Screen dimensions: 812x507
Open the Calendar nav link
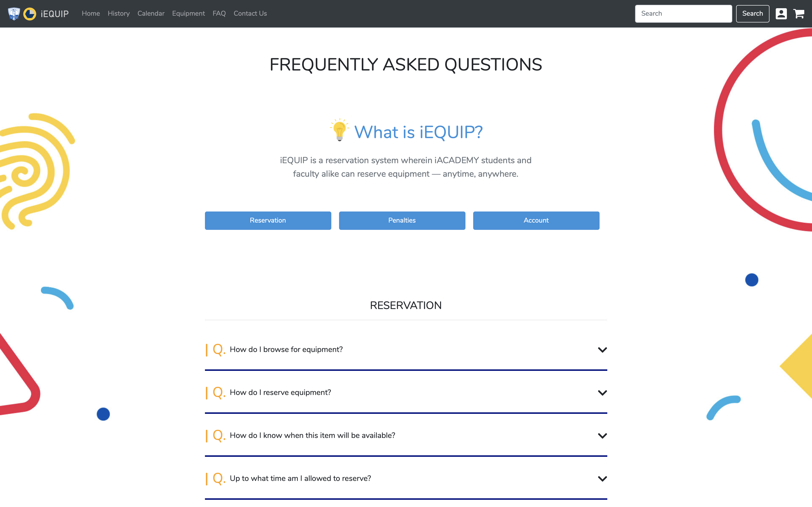pos(151,14)
